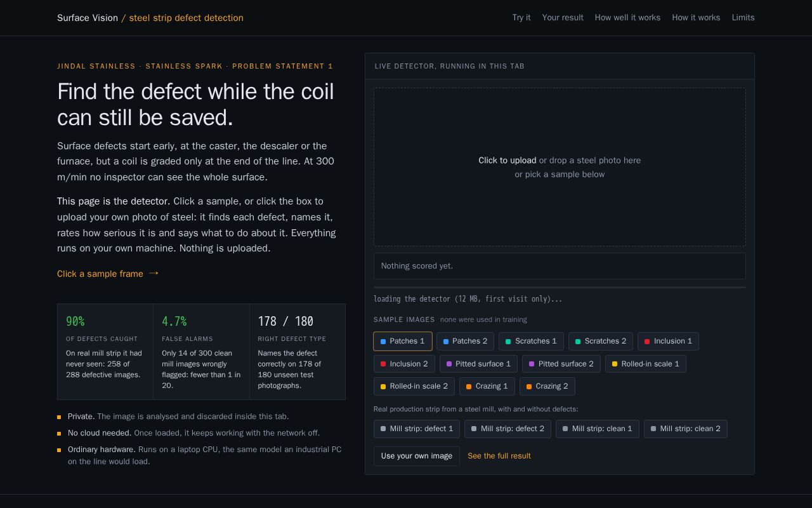Screen dimensions: 812x508
Task: Click the 178 / 180 statistic
Action: (x=285, y=321)
